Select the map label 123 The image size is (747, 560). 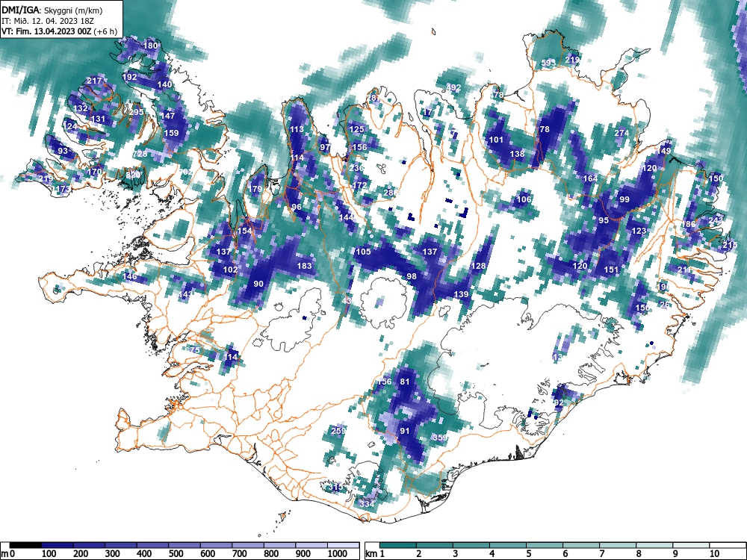click(639, 231)
